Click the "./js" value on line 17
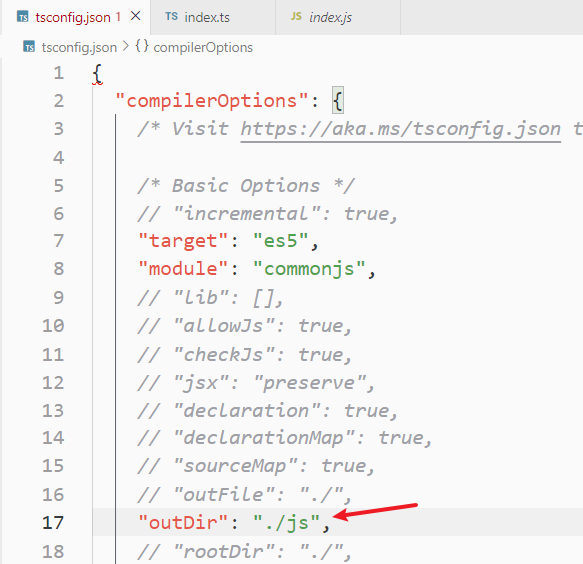 click(x=286, y=523)
